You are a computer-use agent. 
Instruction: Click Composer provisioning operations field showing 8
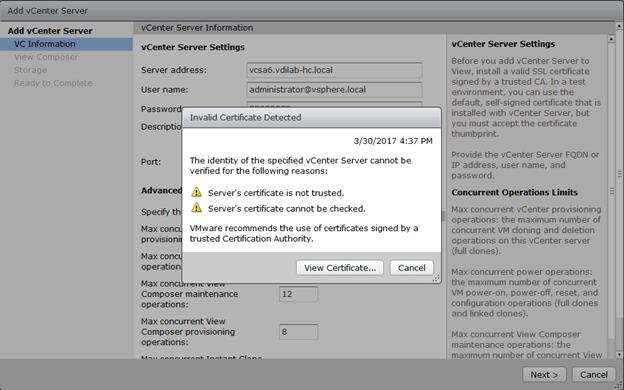pos(298,332)
